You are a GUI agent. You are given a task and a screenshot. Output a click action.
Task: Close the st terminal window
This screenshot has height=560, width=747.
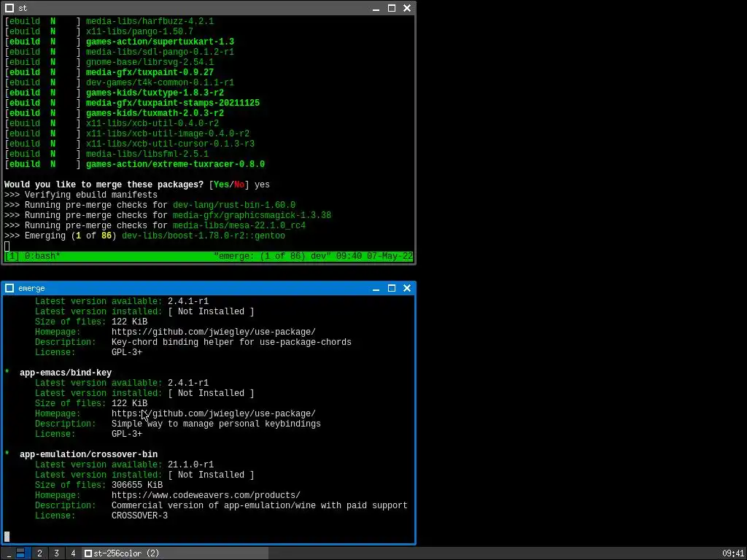point(407,8)
